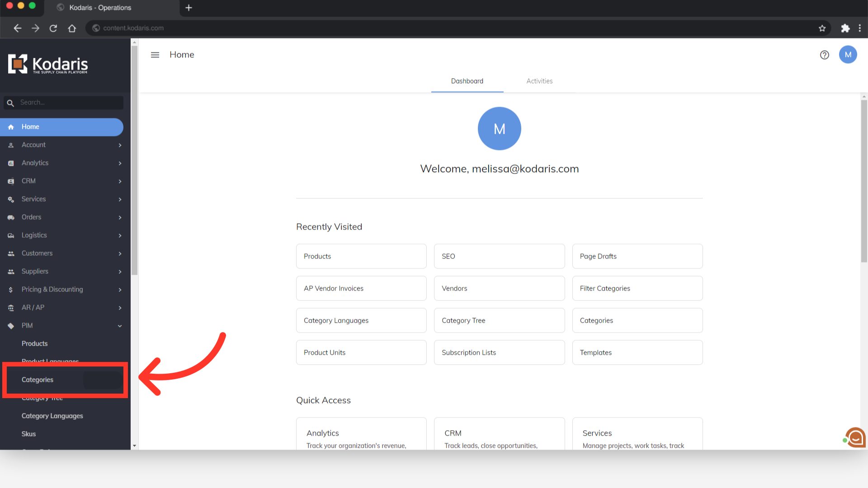Click the blue M user avatar in header

click(848, 55)
